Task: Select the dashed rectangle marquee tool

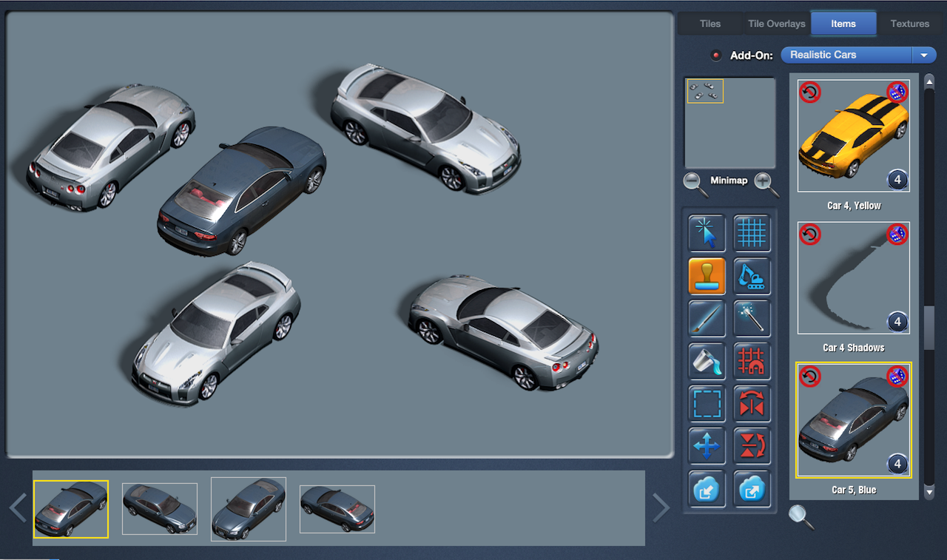Action: pos(707,404)
